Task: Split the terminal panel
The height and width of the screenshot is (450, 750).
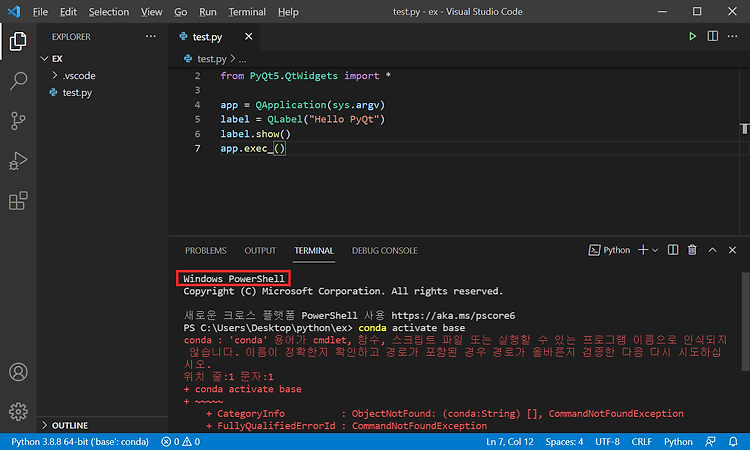Action: pyautogui.click(x=673, y=250)
